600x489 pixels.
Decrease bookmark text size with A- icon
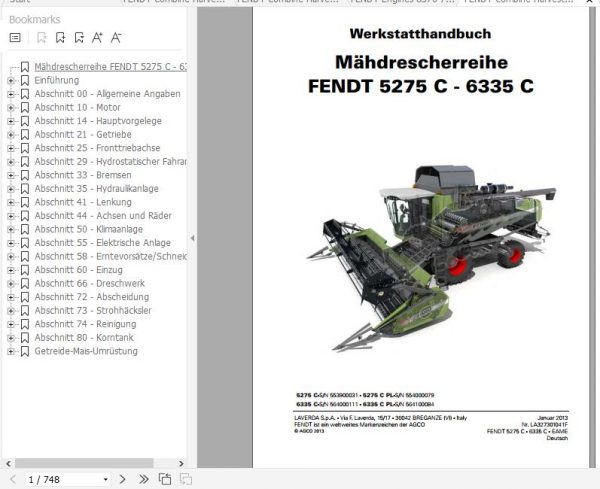[116, 37]
